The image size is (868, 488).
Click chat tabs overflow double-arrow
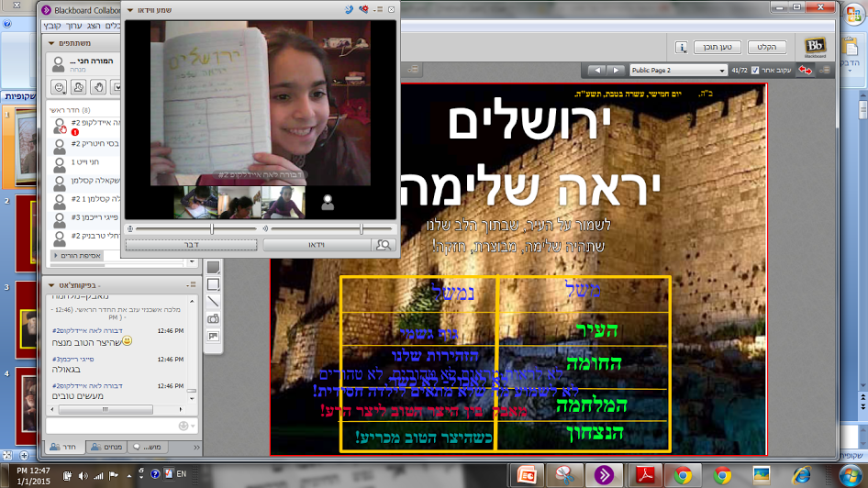pyautogui.click(x=196, y=447)
